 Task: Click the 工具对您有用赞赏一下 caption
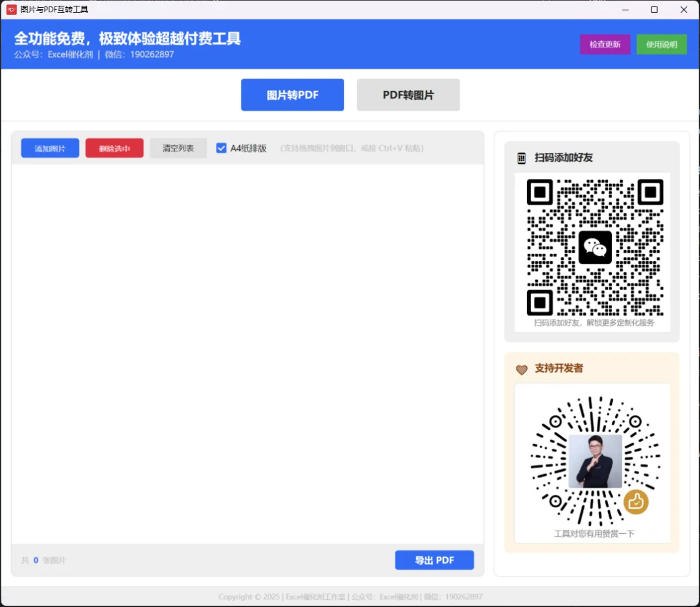tap(594, 534)
